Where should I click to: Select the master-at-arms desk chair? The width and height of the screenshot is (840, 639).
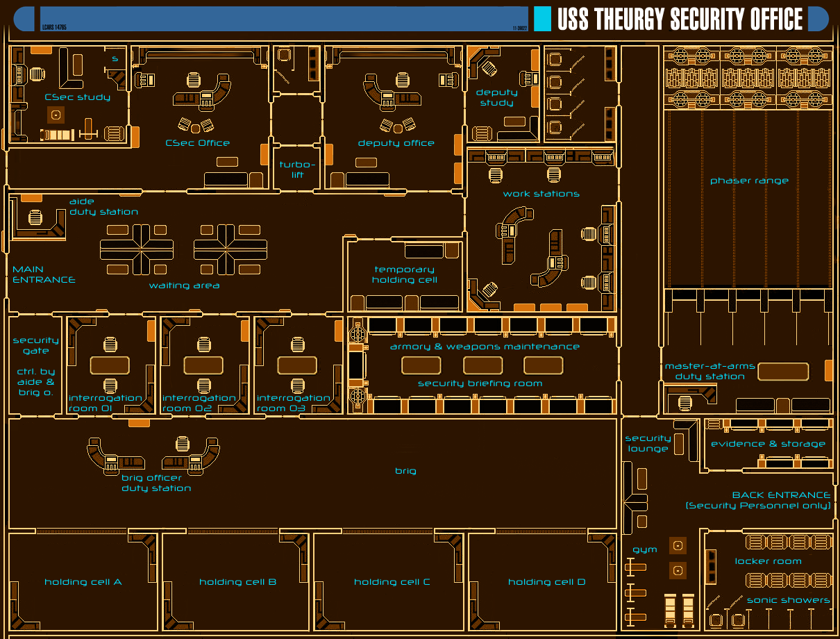[685, 402]
